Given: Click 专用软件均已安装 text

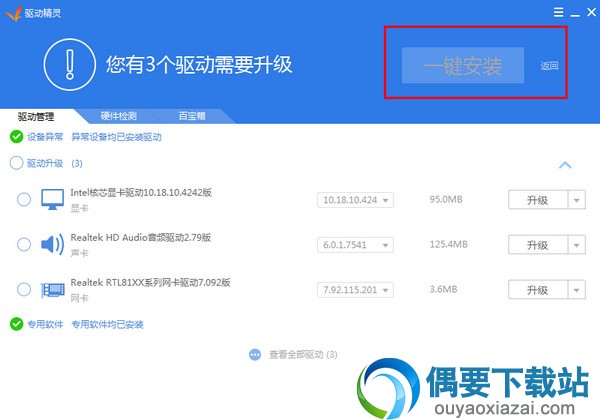Looking at the screenshot, I should (108, 324).
